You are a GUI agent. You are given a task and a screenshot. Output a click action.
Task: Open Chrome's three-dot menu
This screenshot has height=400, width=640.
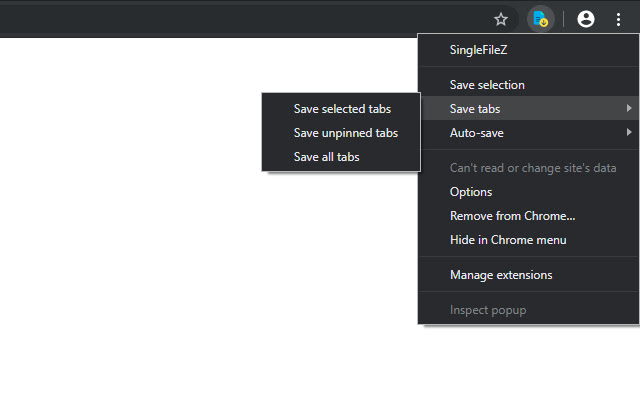point(618,19)
